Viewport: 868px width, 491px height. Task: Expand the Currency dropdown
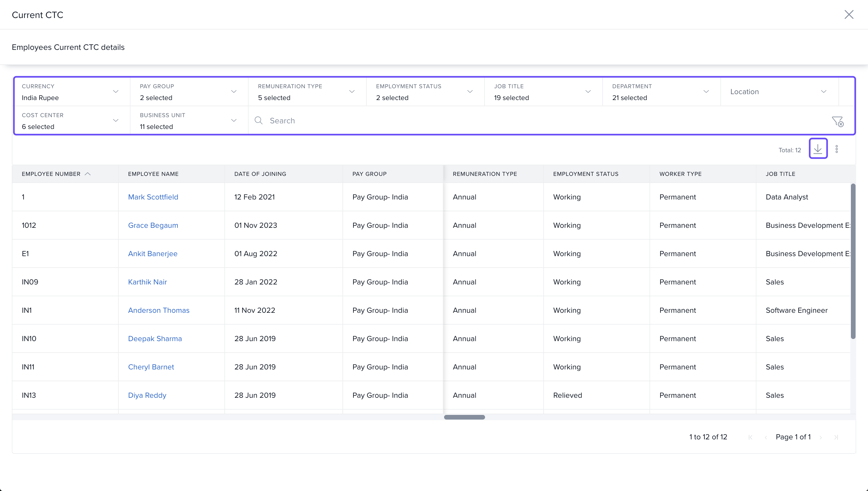pos(115,92)
